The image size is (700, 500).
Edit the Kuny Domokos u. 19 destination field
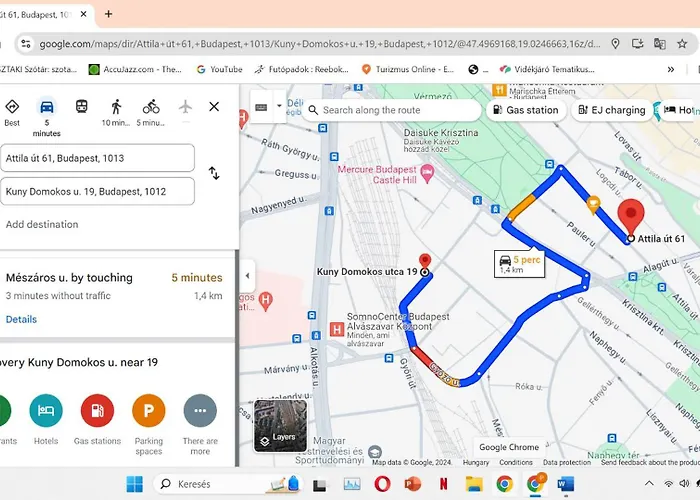97,192
